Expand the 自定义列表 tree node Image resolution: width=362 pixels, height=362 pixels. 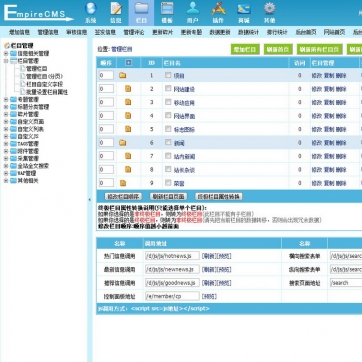point(6,129)
